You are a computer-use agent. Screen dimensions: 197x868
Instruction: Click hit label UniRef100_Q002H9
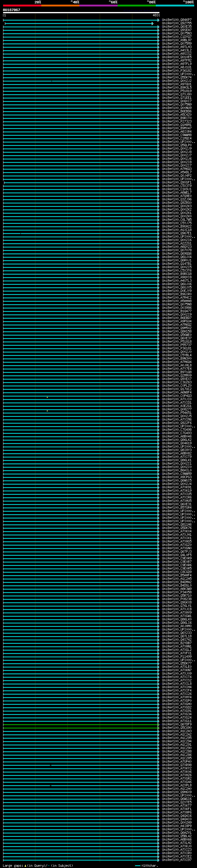(177, 822)
